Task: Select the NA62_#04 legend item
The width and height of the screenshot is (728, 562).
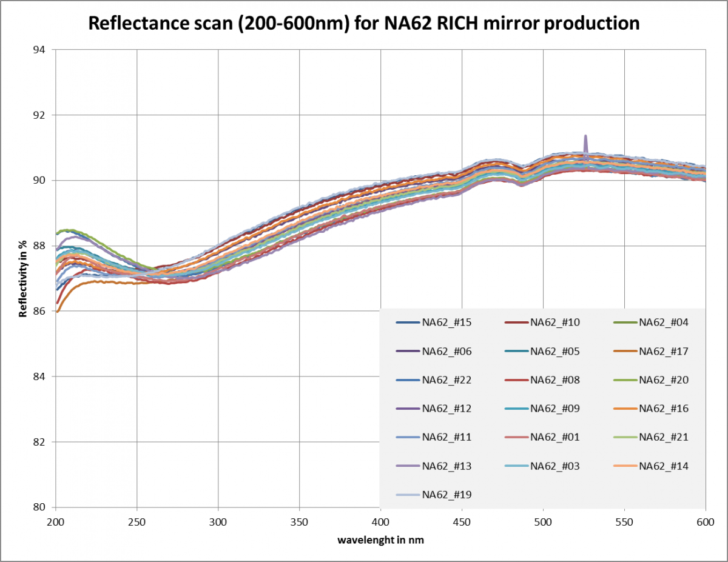Action: point(651,323)
